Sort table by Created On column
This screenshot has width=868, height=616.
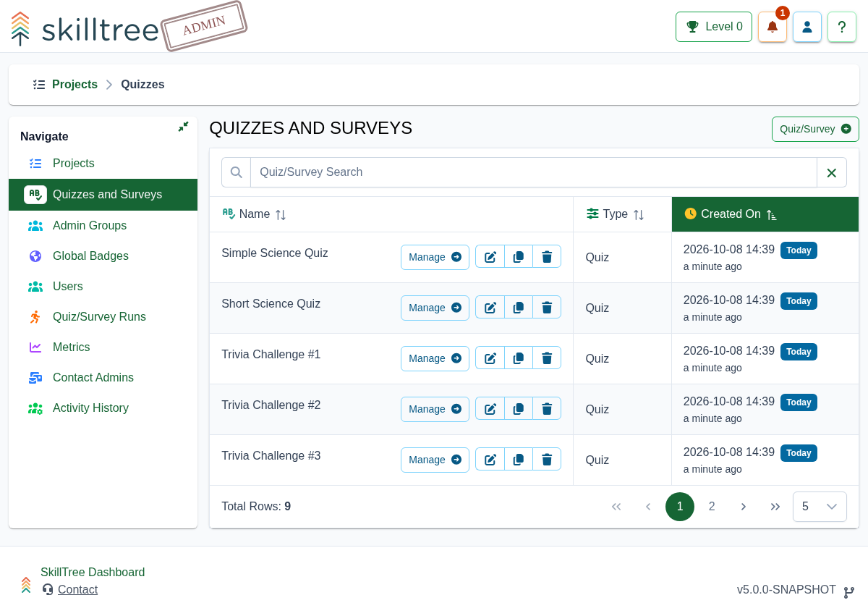(x=765, y=214)
